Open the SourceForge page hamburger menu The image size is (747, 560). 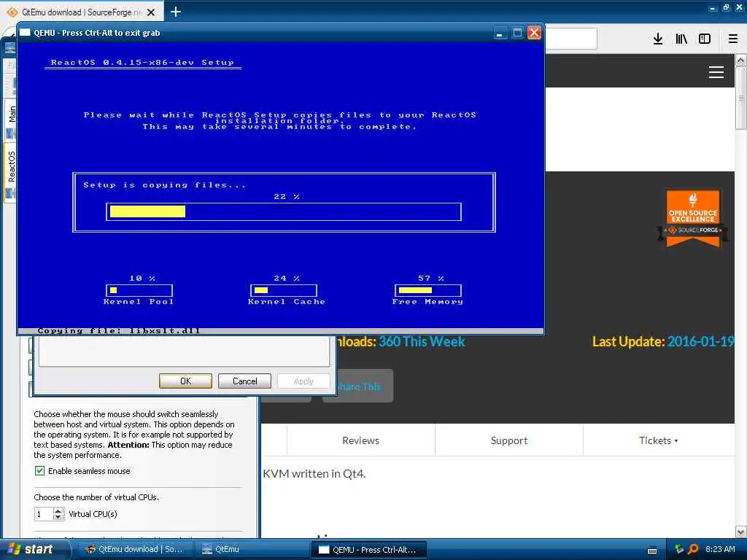tap(716, 72)
